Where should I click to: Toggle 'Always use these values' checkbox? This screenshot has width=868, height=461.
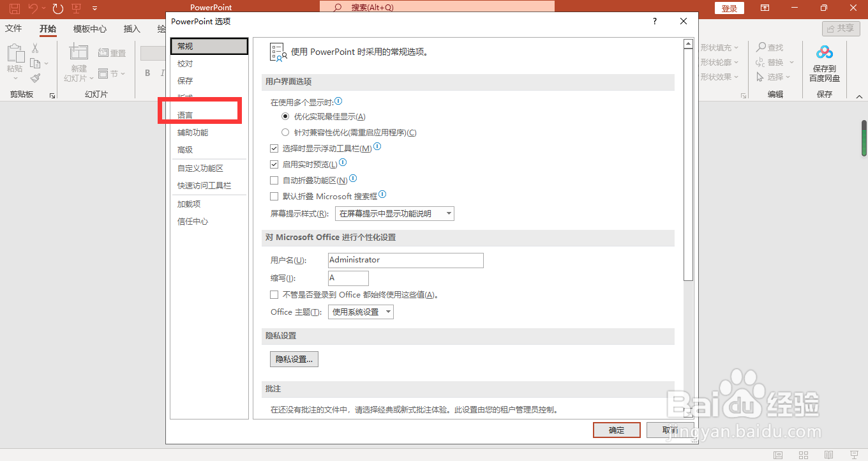274,295
